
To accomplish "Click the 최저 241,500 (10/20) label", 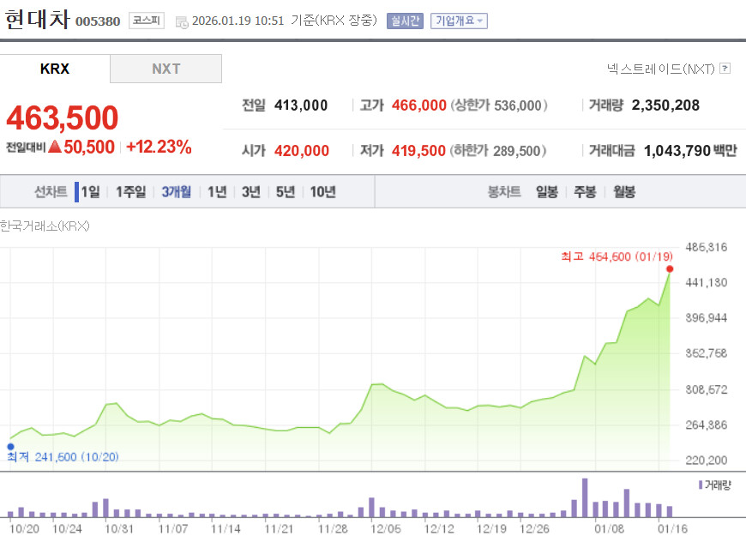I will pos(63,457).
